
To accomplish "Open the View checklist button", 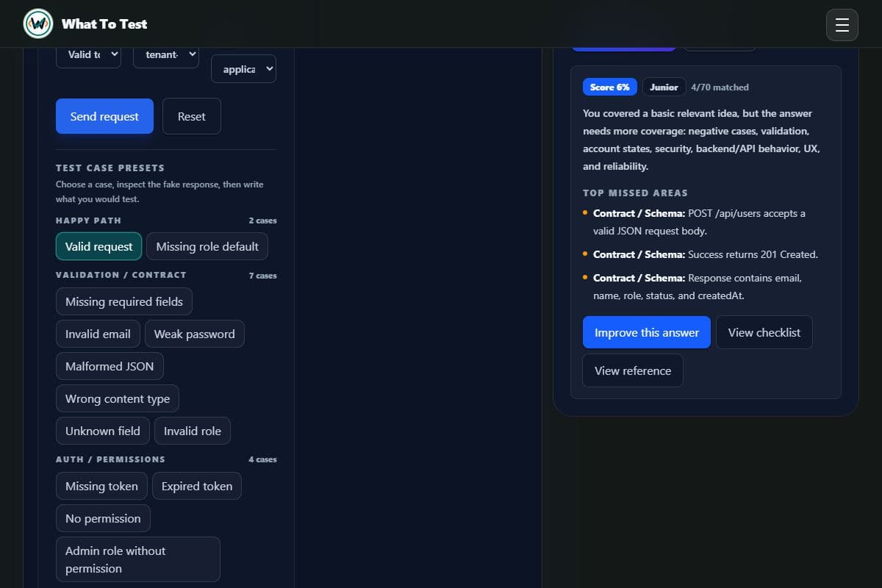I will 764,332.
